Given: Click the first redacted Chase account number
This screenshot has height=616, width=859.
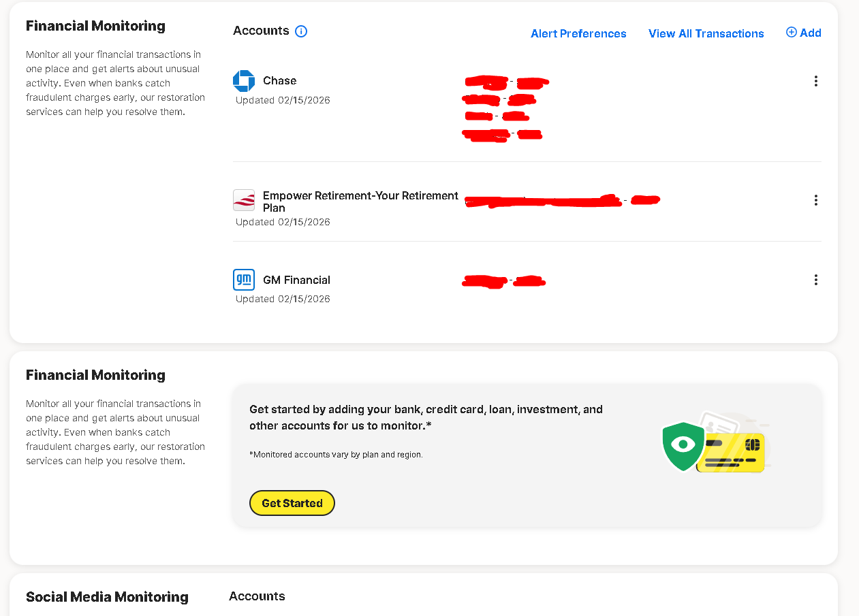Looking at the screenshot, I should 506,83.
